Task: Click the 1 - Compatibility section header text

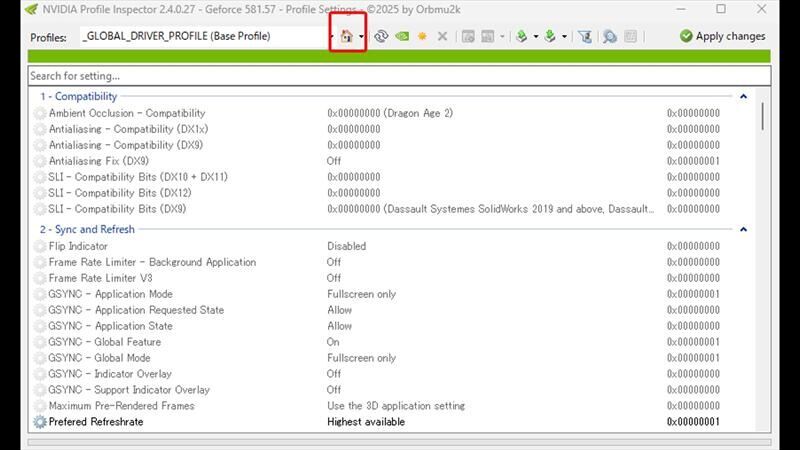Action: pyautogui.click(x=79, y=96)
